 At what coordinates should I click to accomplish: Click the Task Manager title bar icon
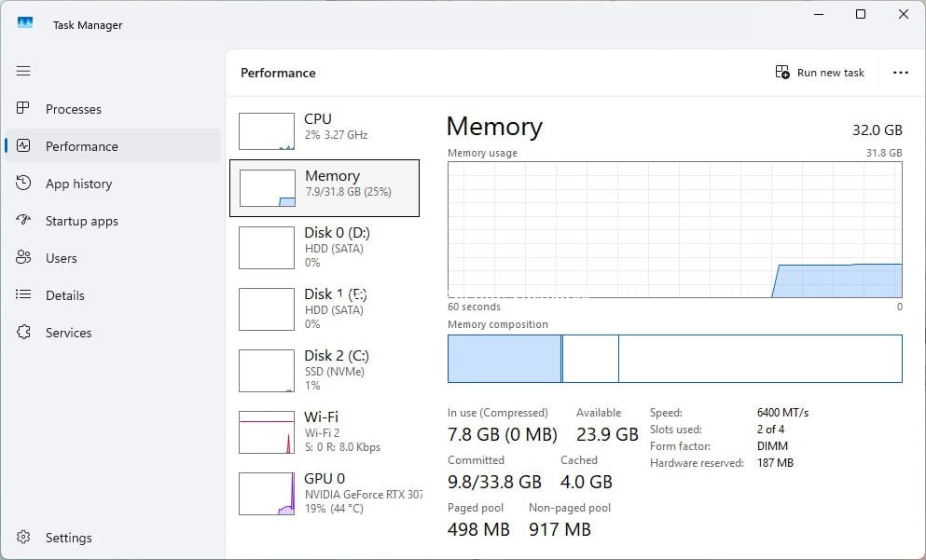25,23
